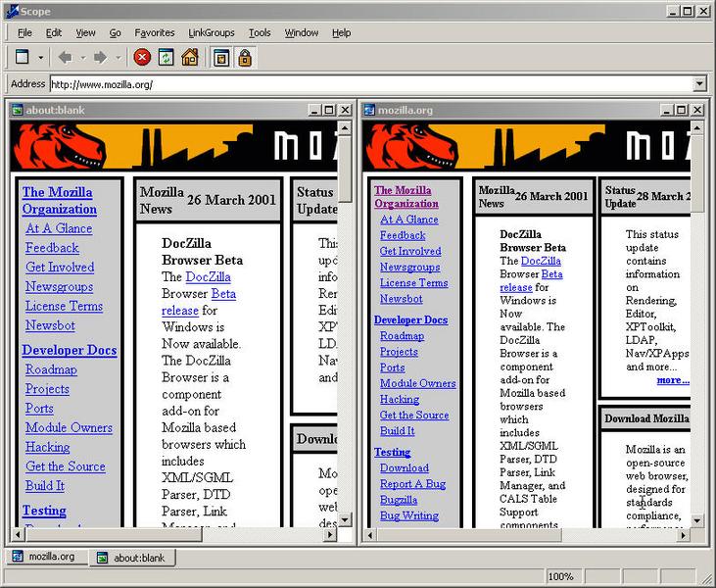Click scroll-right arrow in mozilla.org window
Viewport: 716px width, 588px height.
tap(683, 534)
